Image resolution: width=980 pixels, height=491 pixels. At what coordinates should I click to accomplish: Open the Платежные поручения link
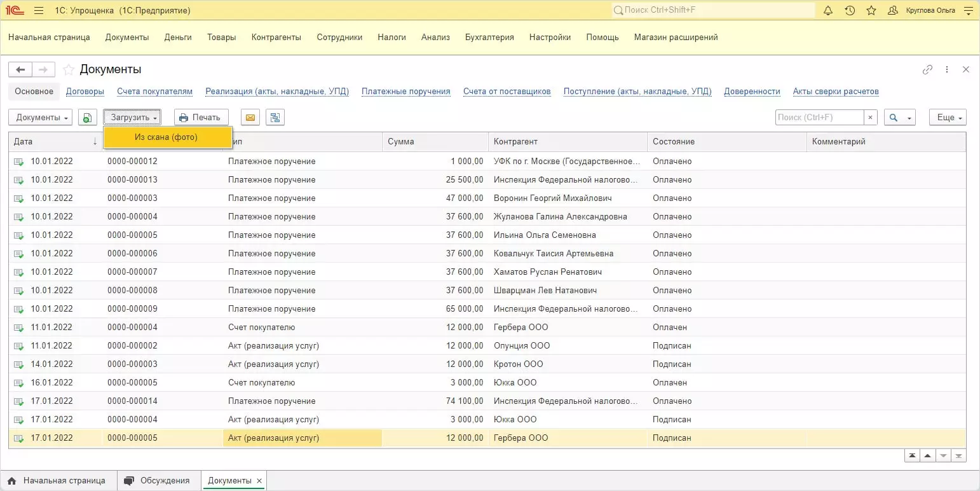click(405, 92)
